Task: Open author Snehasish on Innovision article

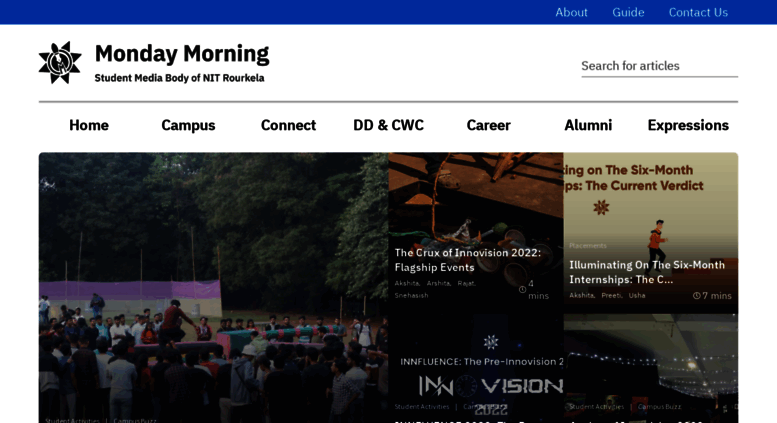Action: [411, 295]
